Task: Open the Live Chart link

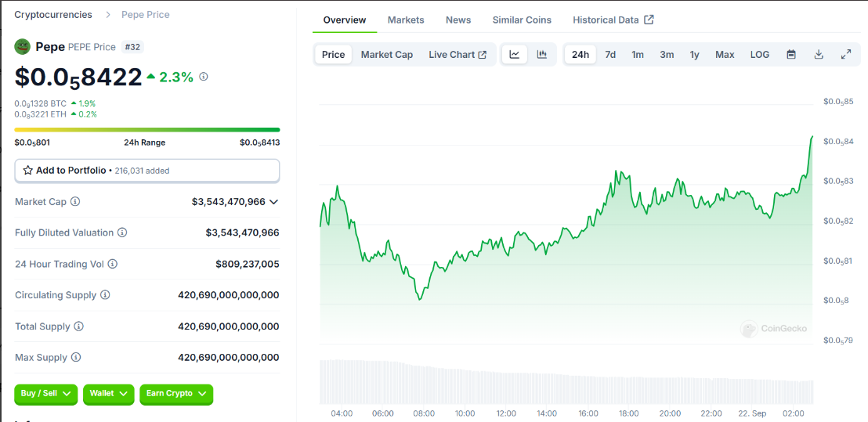Action: [x=458, y=55]
